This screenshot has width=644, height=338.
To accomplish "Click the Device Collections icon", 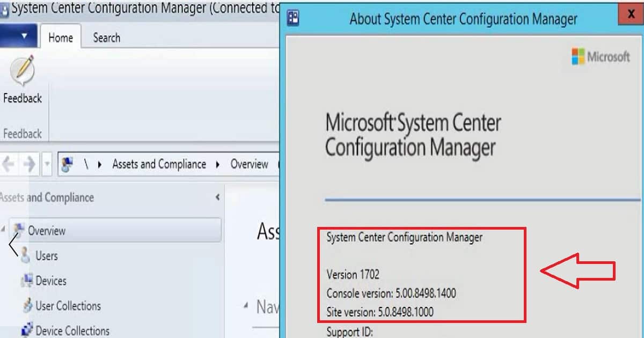I will (27, 330).
